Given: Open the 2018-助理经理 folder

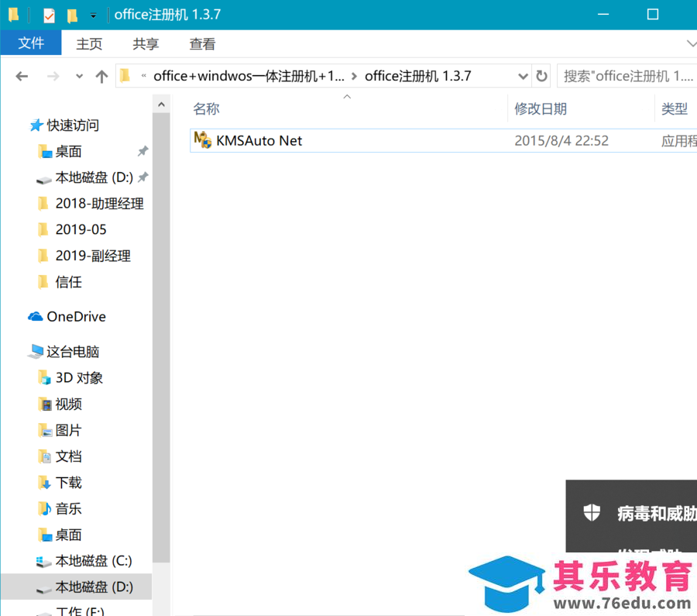Looking at the screenshot, I should pos(100,204).
